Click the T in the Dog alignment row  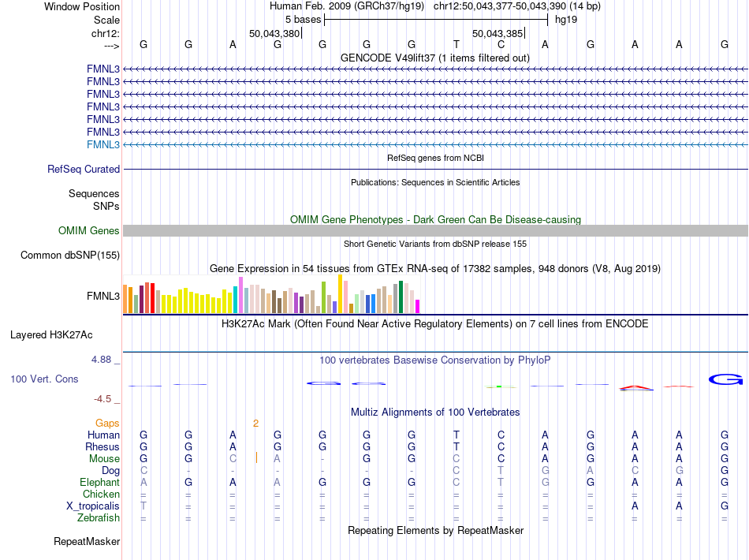click(501, 471)
